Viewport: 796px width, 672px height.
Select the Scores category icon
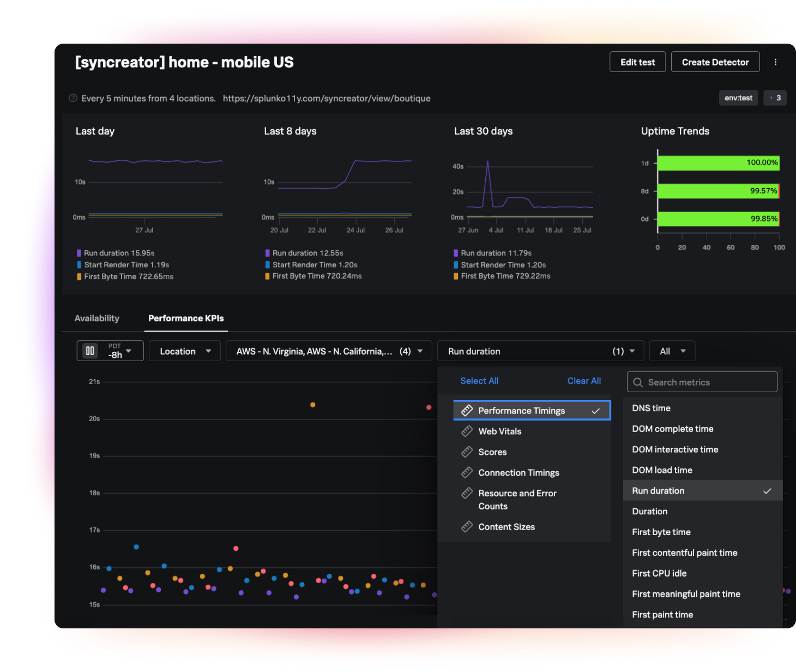(x=467, y=452)
